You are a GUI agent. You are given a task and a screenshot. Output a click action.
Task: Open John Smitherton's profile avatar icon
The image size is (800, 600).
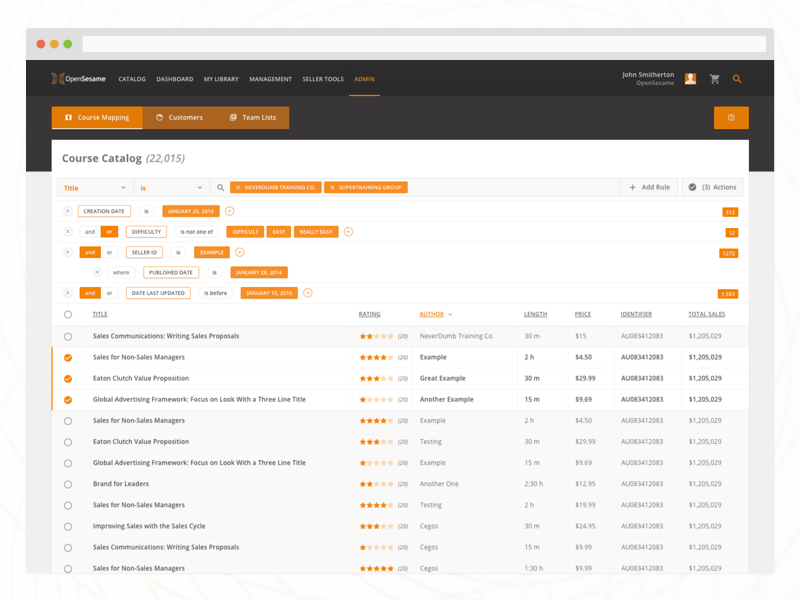tap(690, 78)
